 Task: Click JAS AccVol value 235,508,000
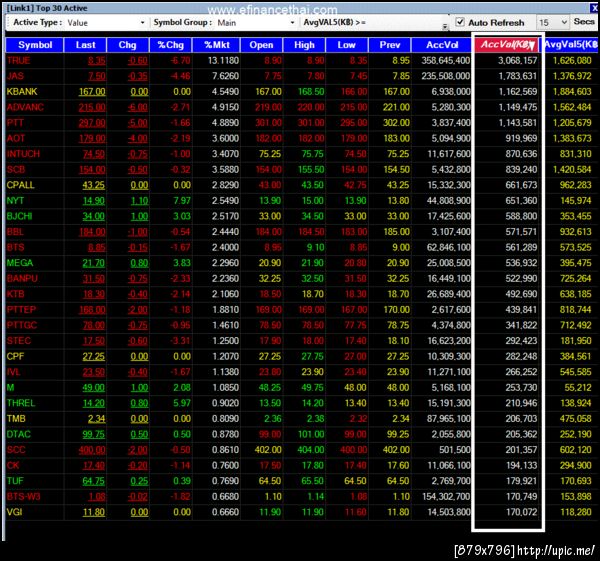click(445, 76)
